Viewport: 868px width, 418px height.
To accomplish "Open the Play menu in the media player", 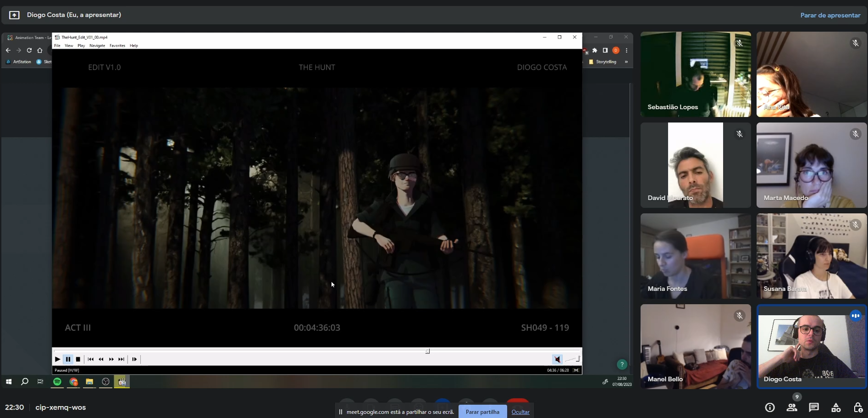I will coord(81,45).
